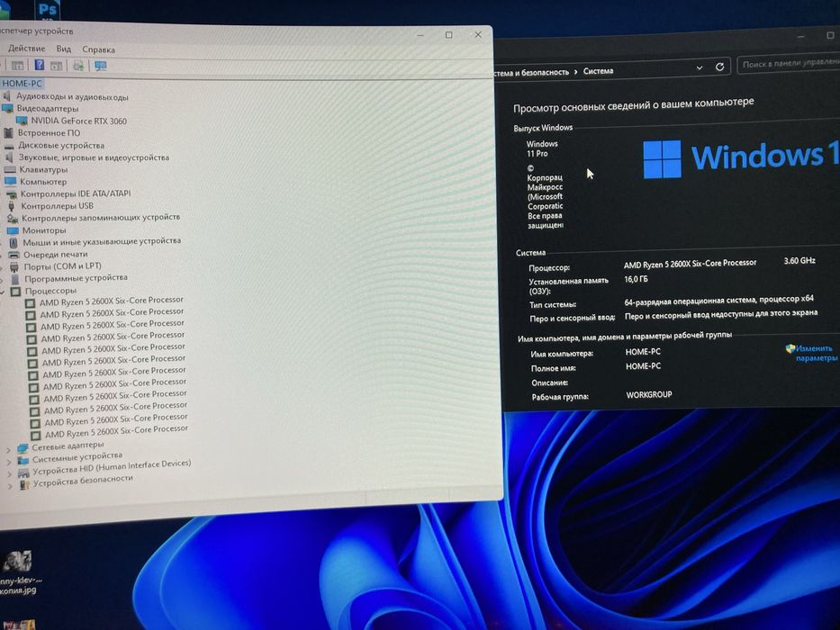The height and width of the screenshot is (630, 840).
Task: Open the address bar dropdown chevron in System window
Action: pyautogui.click(x=700, y=68)
